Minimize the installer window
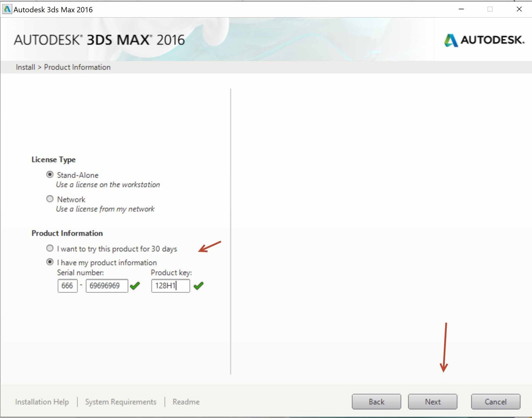 (x=461, y=9)
